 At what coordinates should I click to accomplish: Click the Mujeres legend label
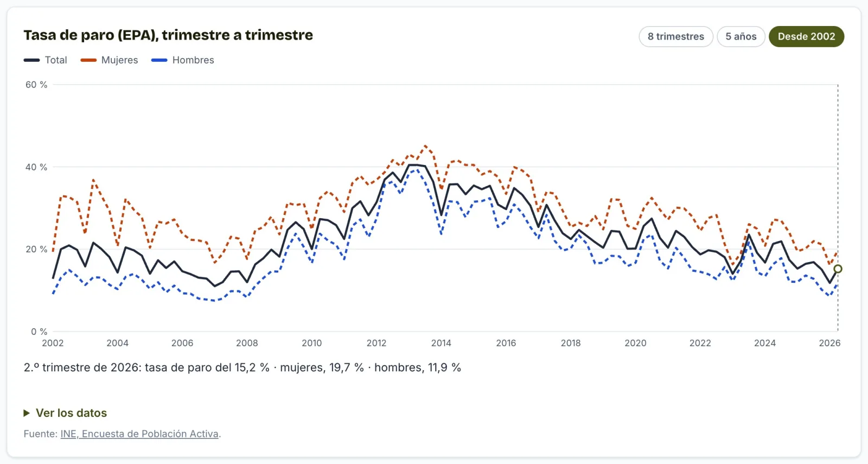[x=119, y=60]
